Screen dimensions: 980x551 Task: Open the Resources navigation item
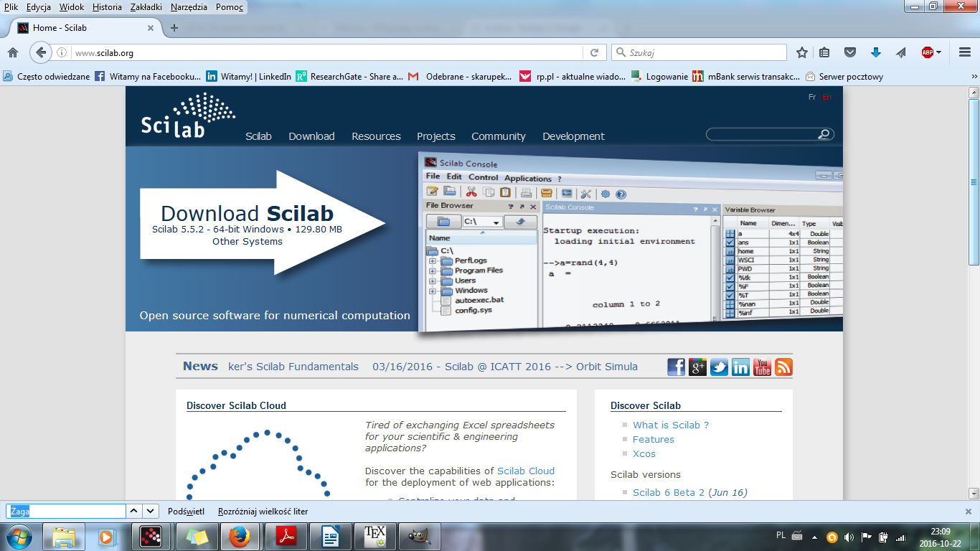tap(376, 136)
